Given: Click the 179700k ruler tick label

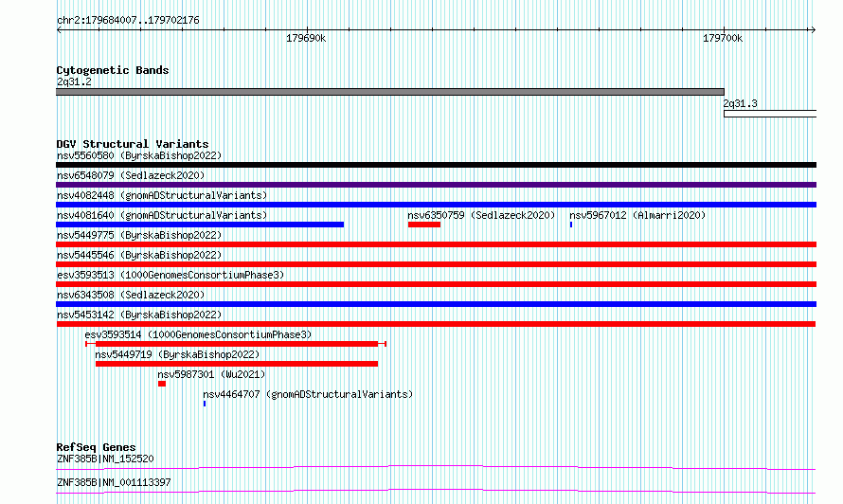Looking at the screenshot, I should 723,39.
